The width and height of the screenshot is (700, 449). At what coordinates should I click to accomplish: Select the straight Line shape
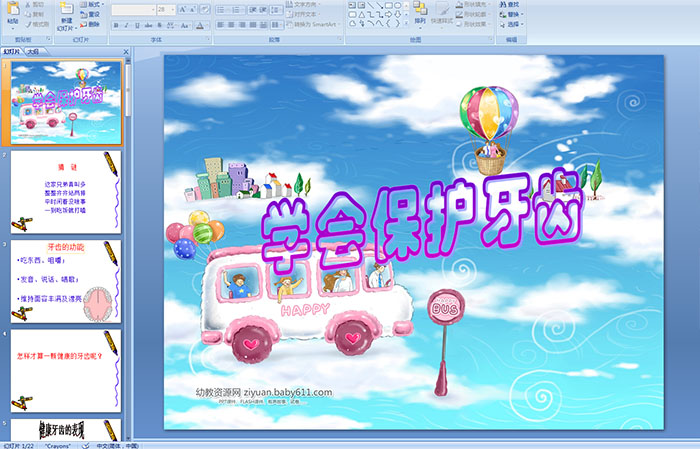click(370, 5)
